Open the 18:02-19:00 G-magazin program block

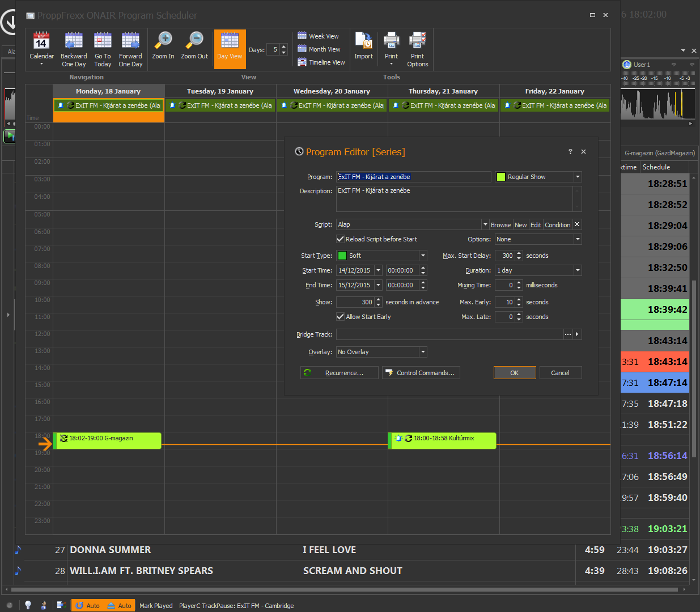pyautogui.click(x=107, y=440)
